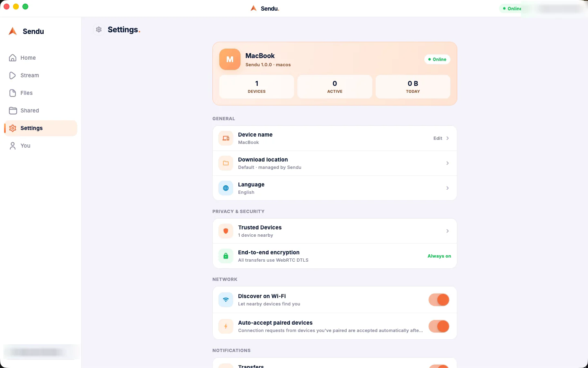Screen dimensions: 588x368
Task: Click the Always on encryption label
Action: click(x=439, y=256)
